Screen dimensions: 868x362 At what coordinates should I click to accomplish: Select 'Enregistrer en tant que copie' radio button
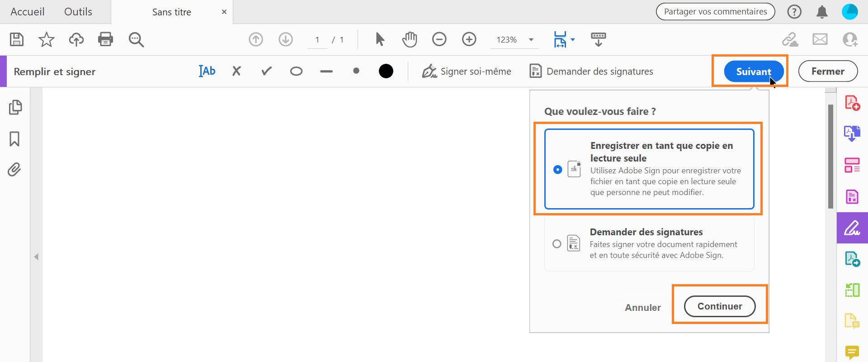point(558,169)
